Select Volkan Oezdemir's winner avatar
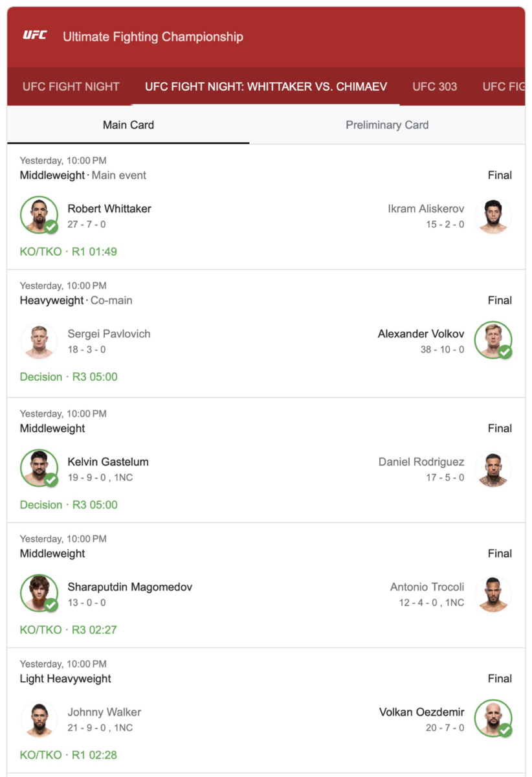The image size is (532, 777). pyautogui.click(x=493, y=718)
